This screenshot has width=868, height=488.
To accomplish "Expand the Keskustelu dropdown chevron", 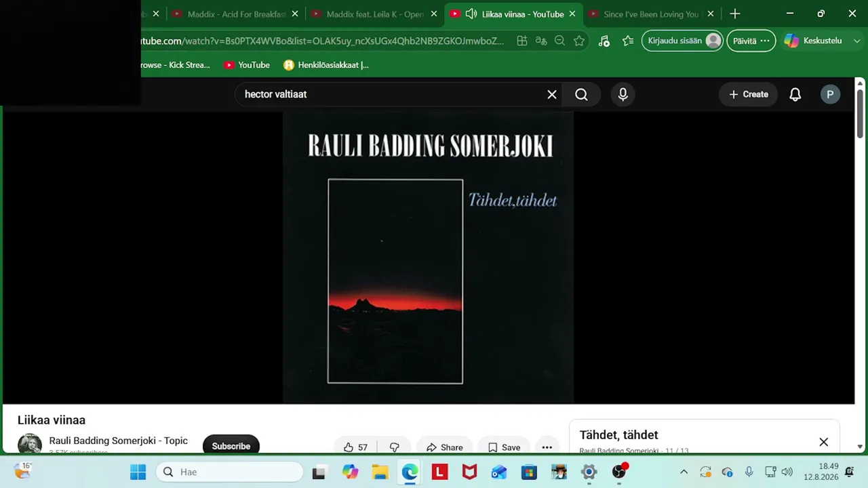I will point(856,41).
